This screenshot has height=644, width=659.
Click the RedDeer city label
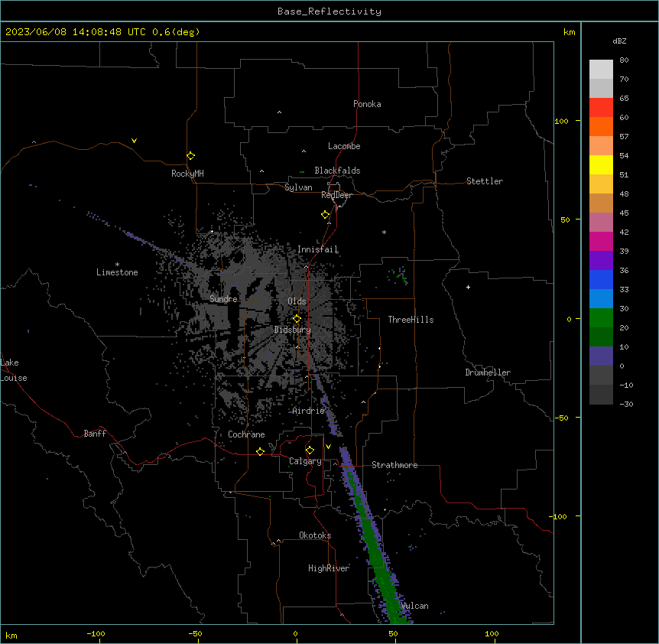336,195
